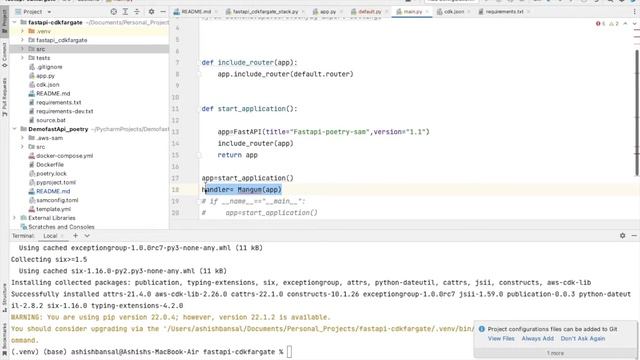Open terminal session options dropdown arrow
Image resolution: width=640 pixels, height=360 pixels.
(x=87, y=236)
